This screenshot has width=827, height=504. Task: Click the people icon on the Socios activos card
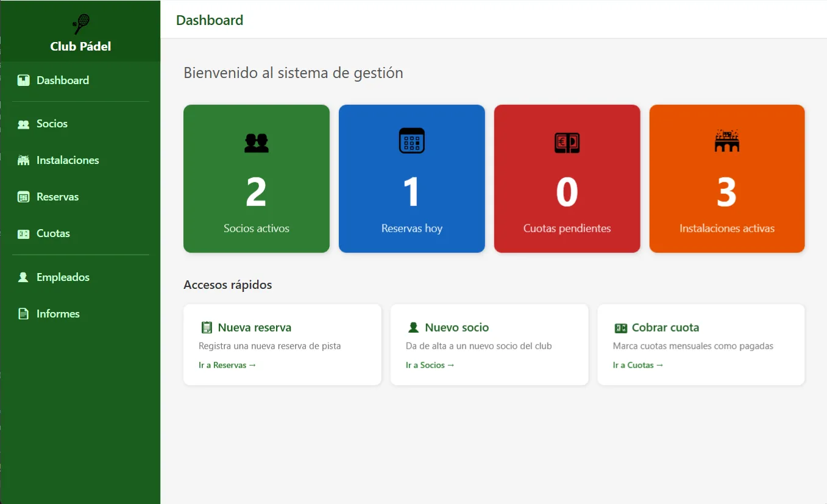point(257,143)
